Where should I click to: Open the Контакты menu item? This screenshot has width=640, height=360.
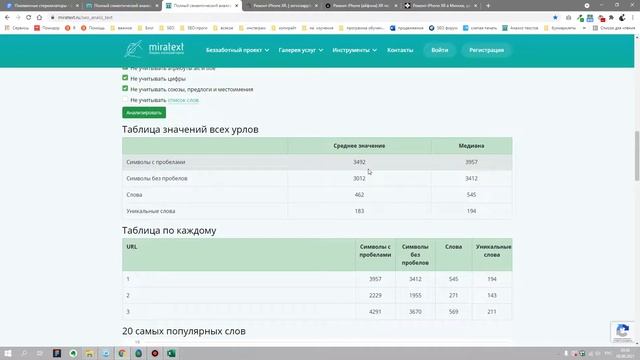(400, 50)
